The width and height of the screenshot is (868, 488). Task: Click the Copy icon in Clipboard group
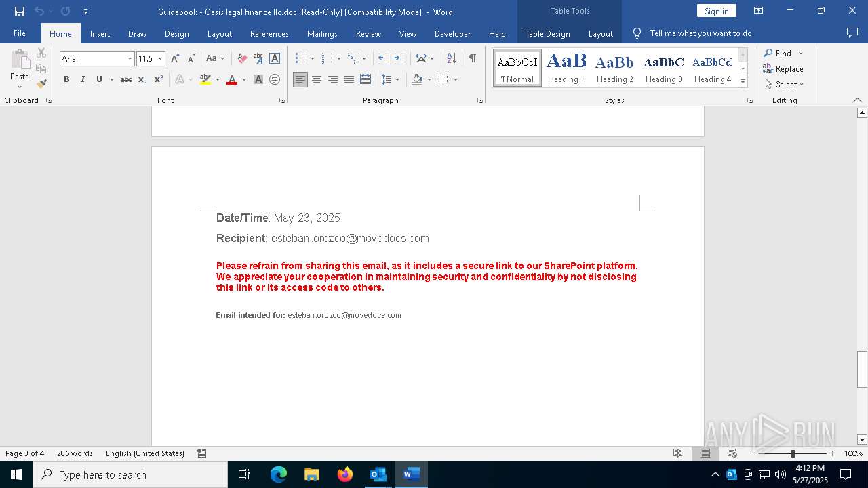[x=41, y=68]
